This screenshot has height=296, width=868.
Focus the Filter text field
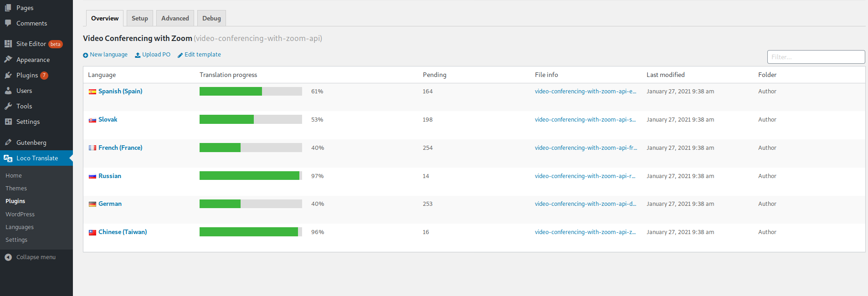(x=816, y=57)
